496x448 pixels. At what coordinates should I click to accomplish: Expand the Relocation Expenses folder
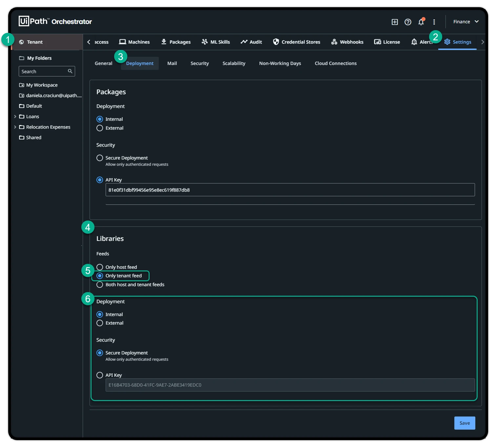[x=15, y=127]
